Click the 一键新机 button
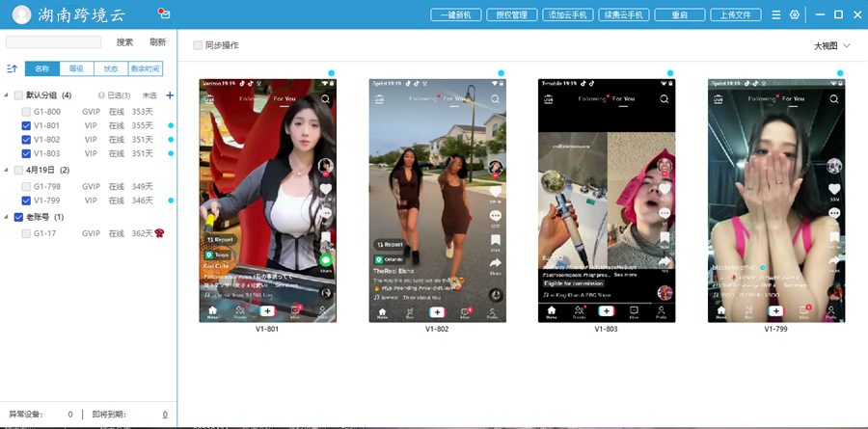The height and width of the screenshot is (429, 868). pos(454,15)
